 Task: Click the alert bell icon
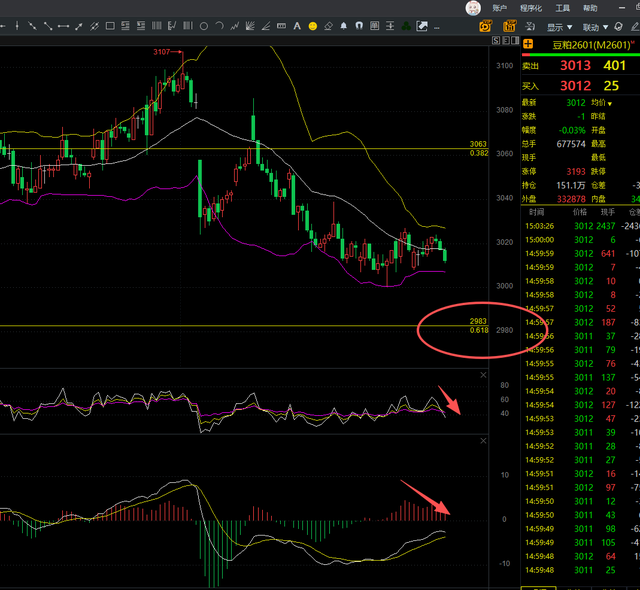coord(343,25)
